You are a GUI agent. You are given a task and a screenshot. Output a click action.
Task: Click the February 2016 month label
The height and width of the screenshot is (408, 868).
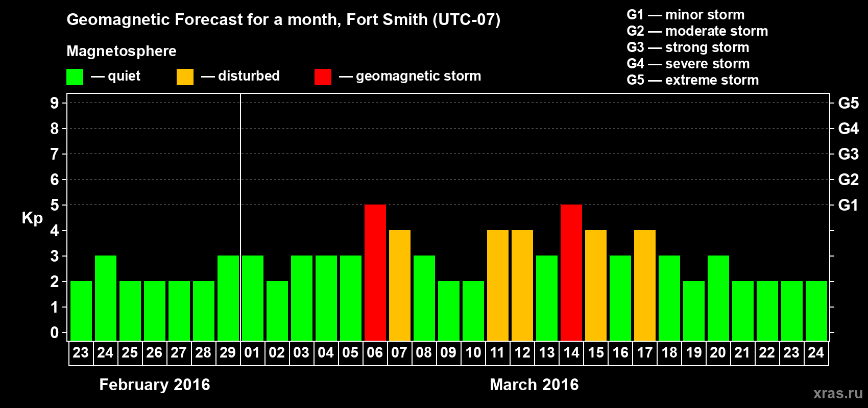coord(155,385)
